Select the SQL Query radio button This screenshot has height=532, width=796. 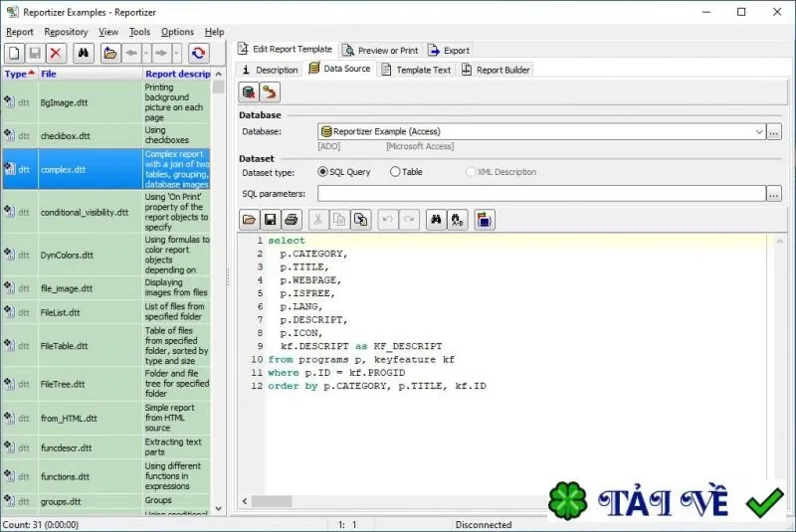(x=322, y=172)
